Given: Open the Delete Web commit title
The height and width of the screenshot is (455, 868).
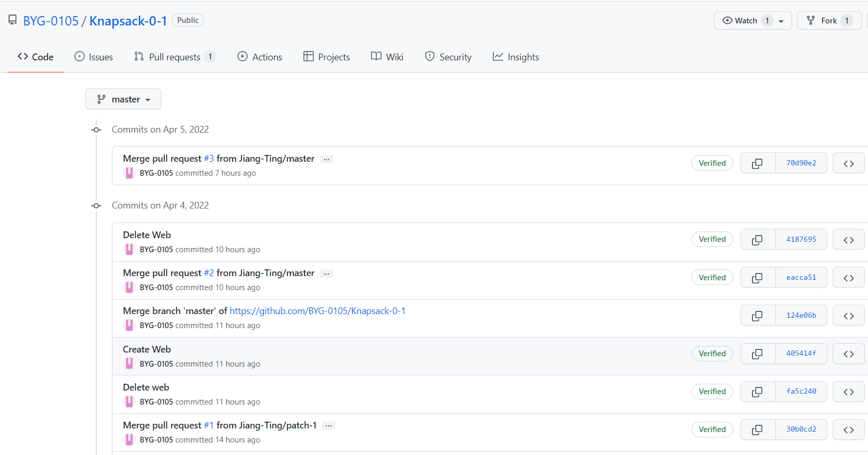Looking at the screenshot, I should coord(147,235).
